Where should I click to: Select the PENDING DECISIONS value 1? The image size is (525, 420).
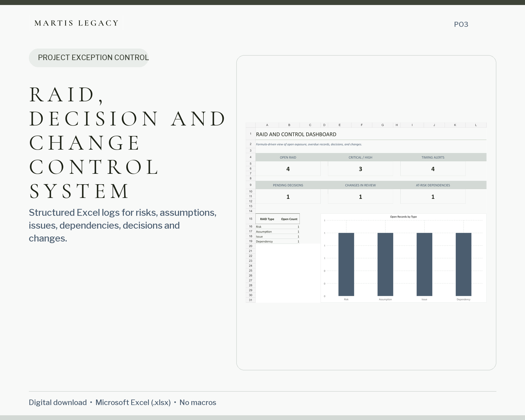(x=288, y=197)
